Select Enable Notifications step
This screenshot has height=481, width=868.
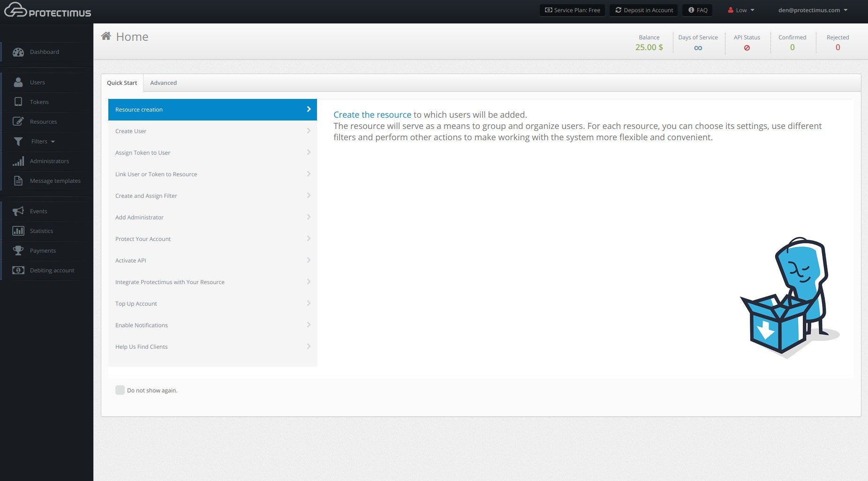click(x=212, y=325)
